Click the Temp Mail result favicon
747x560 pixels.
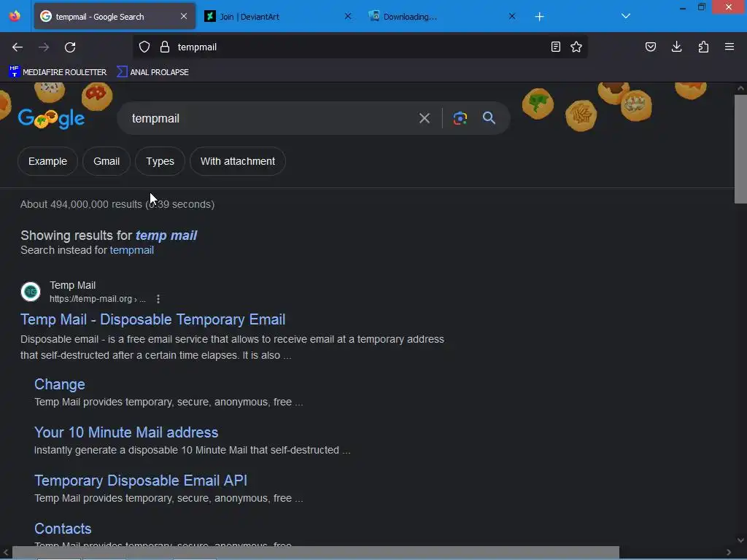(31, 292)
